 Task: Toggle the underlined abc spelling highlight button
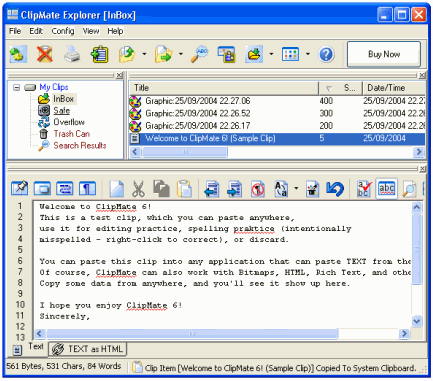(x=387, y=189)
